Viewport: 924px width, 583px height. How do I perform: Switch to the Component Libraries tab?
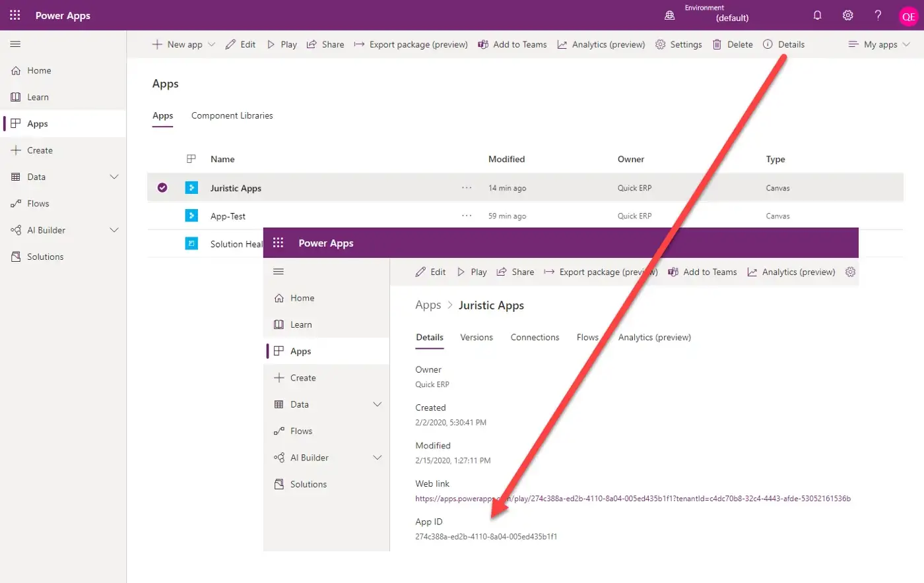point(232,115)
